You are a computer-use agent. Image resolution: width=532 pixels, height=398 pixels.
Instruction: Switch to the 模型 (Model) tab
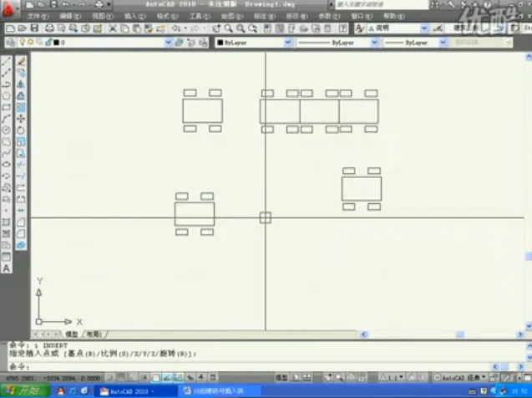[71, 334]
